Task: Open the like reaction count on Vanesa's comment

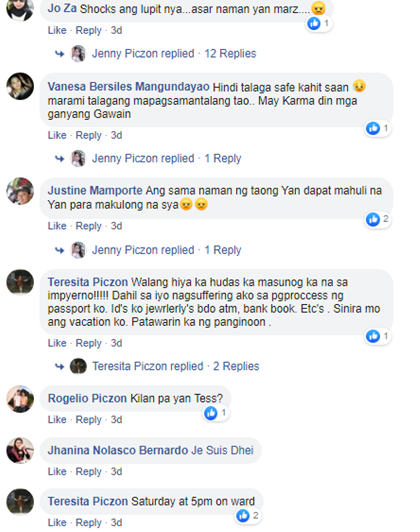Action: coord(378,128)
